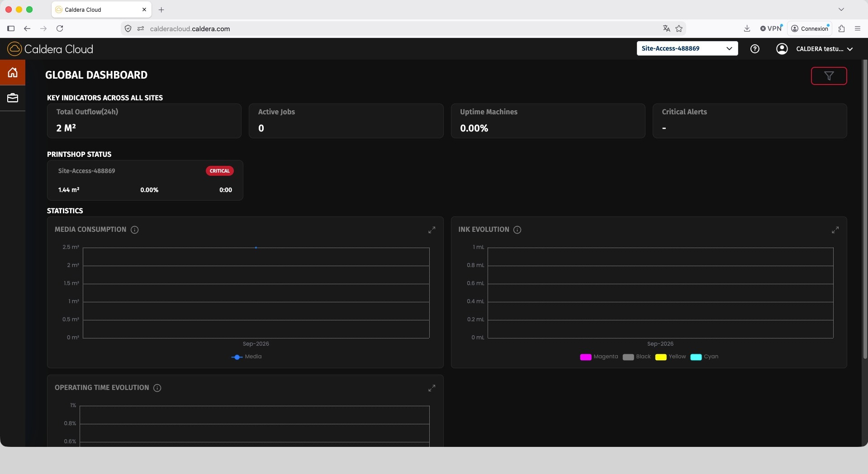The image size is (868, 474).
Task: Click the VPN button
Action: point(771,28)
